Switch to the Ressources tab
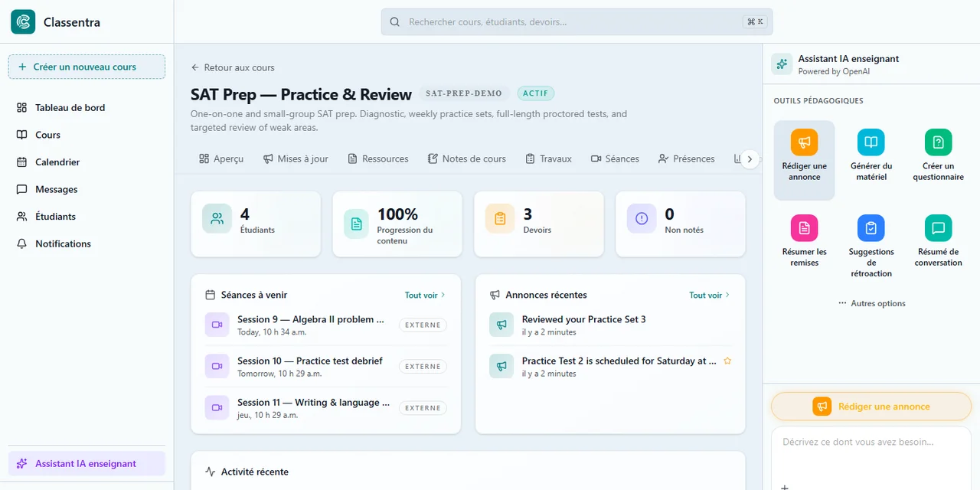This screenshot has height=490, width=980. click(378, 158)
